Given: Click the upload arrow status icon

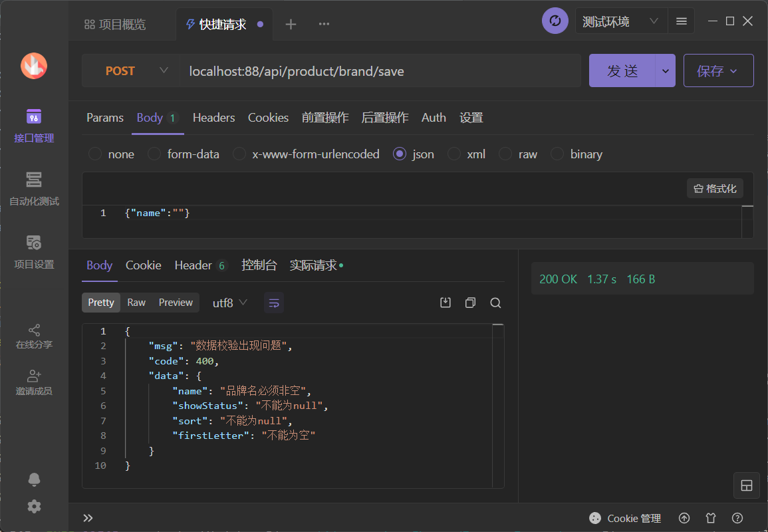Looking at the screenshot, I should click(684, 518).
